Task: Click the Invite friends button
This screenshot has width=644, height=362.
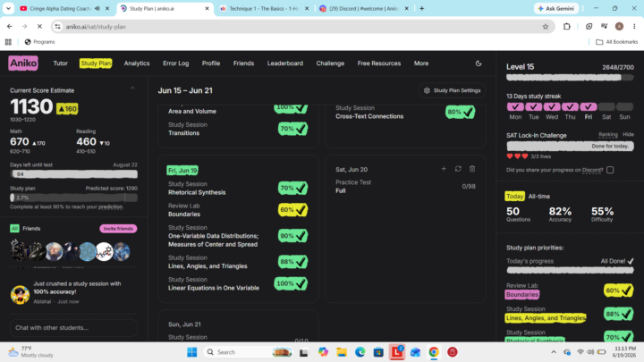Action: click(x=118, y=229)
